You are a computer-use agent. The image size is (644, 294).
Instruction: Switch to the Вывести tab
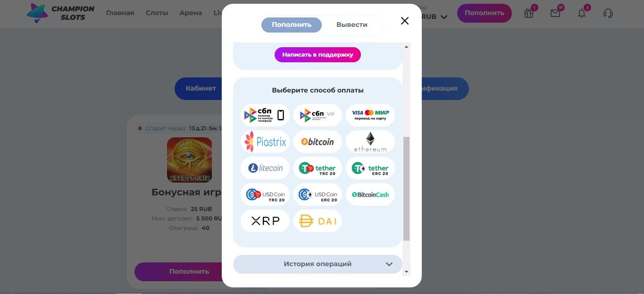(x=352, y=25)
